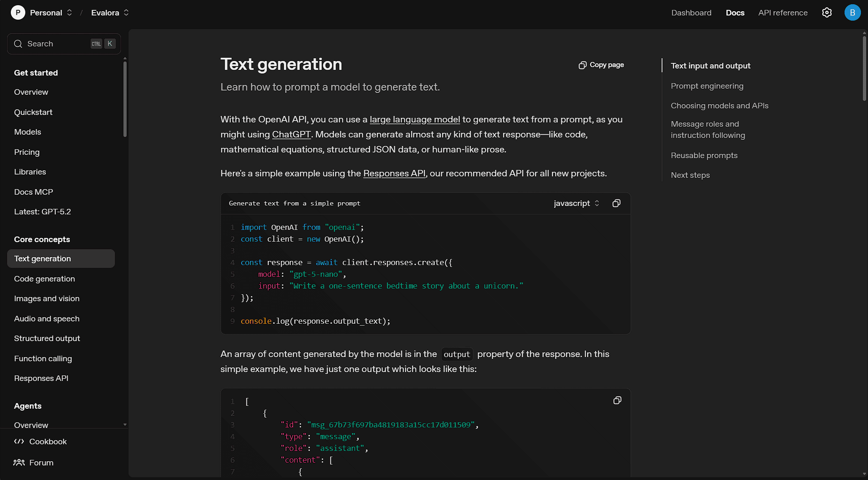This screenshot has width=868, height=480.
Task: Open the javascript language dropdown
Action: tap(576, 203)
